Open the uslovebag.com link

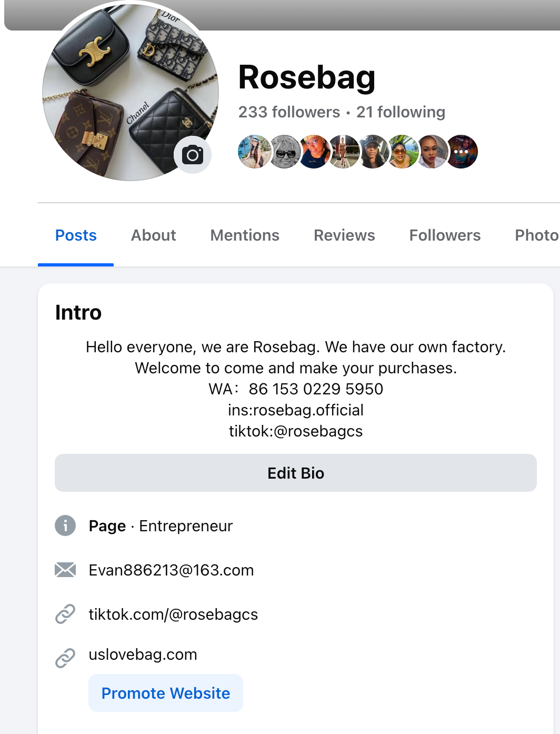(143, 654)
